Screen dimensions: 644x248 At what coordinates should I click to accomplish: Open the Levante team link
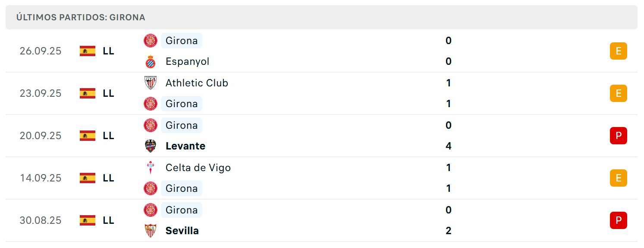click(x=185, y=146)
